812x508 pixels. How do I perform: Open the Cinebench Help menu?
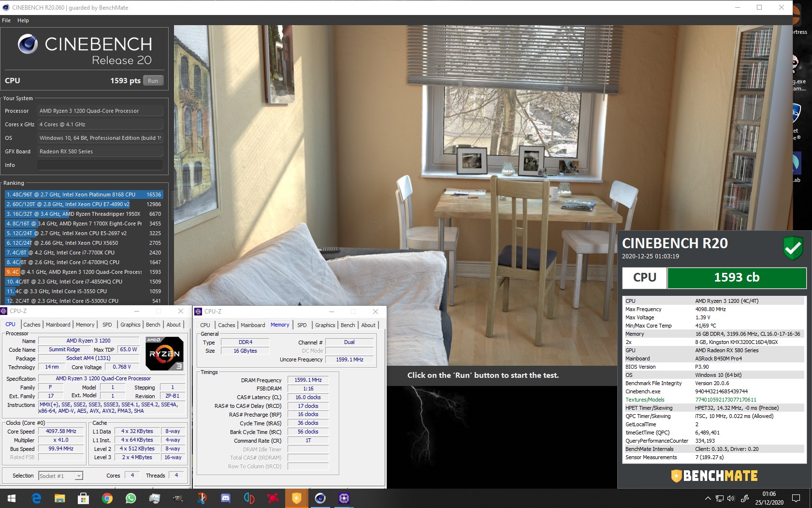coord(23,20)
